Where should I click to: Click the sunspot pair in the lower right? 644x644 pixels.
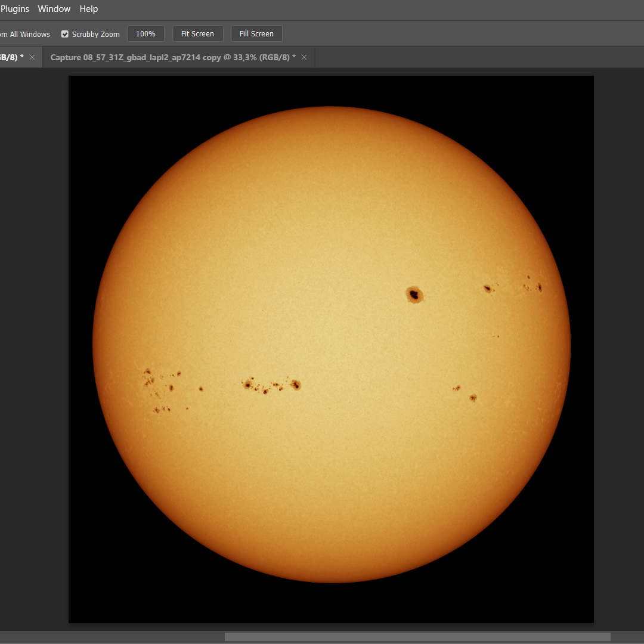pyautogui.click(x=466, y=393)
